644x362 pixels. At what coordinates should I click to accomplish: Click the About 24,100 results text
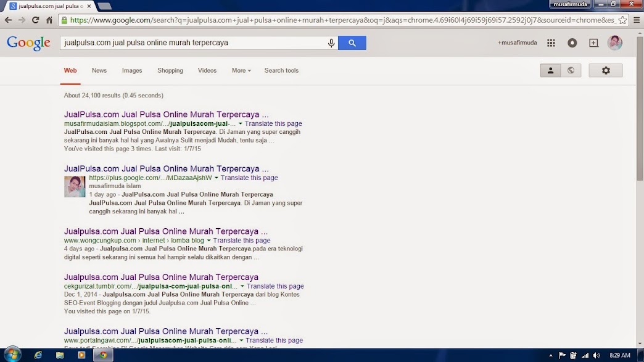[114, 95]
